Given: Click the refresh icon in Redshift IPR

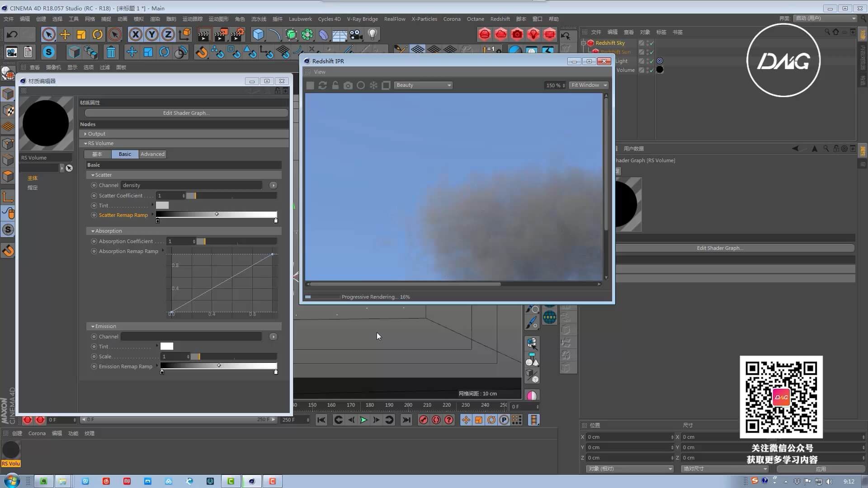Looking at the screenshot, I should 322,85.
